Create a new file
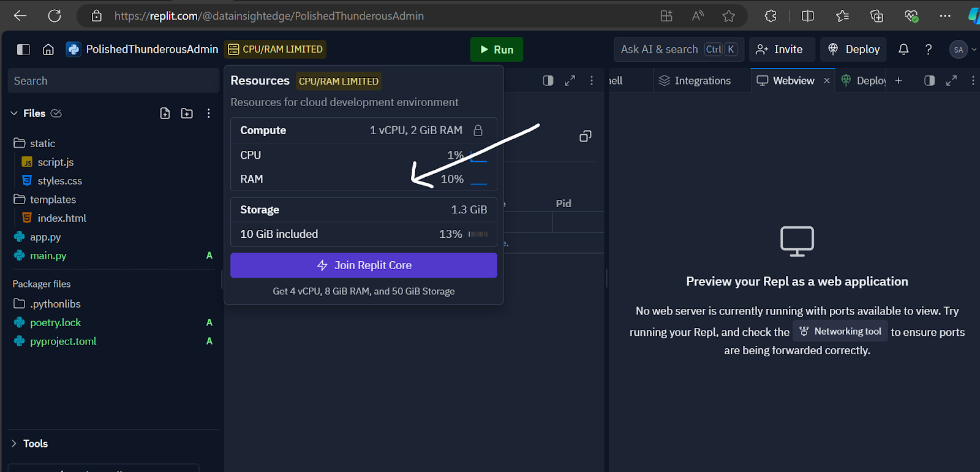 165,113
